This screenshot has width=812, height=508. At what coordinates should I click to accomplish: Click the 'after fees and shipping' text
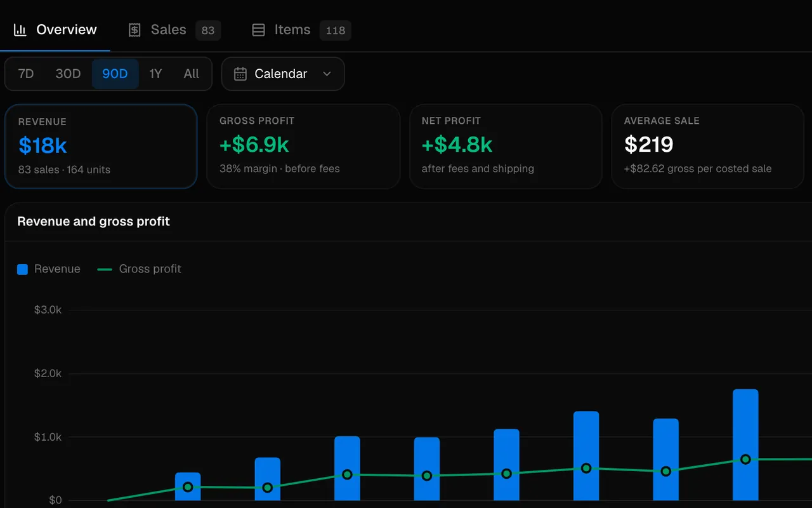point(478,168)
